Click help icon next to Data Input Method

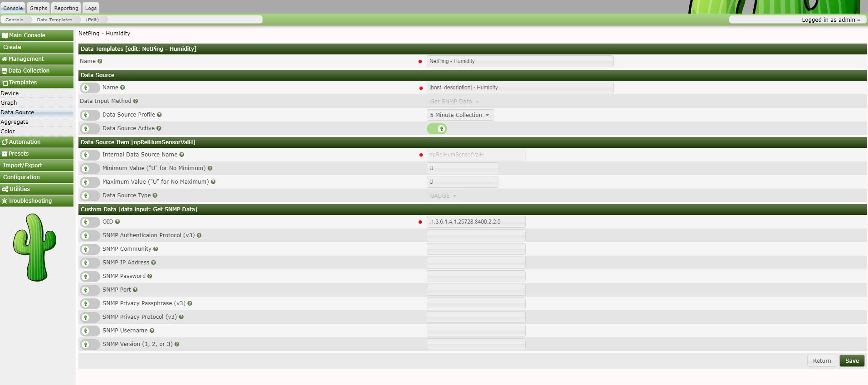136,101
